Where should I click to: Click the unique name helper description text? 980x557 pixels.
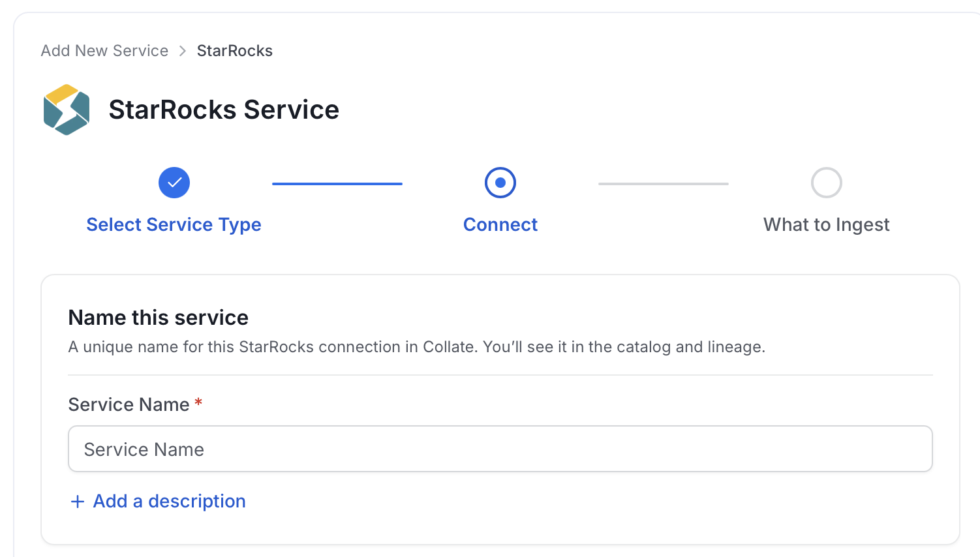[x=417, y=347]
